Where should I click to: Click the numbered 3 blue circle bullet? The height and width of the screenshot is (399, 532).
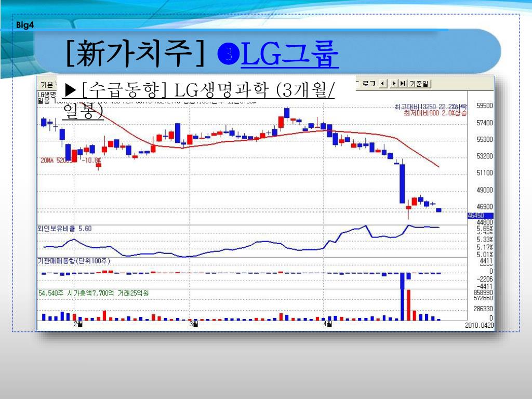[x=229, y=54]
